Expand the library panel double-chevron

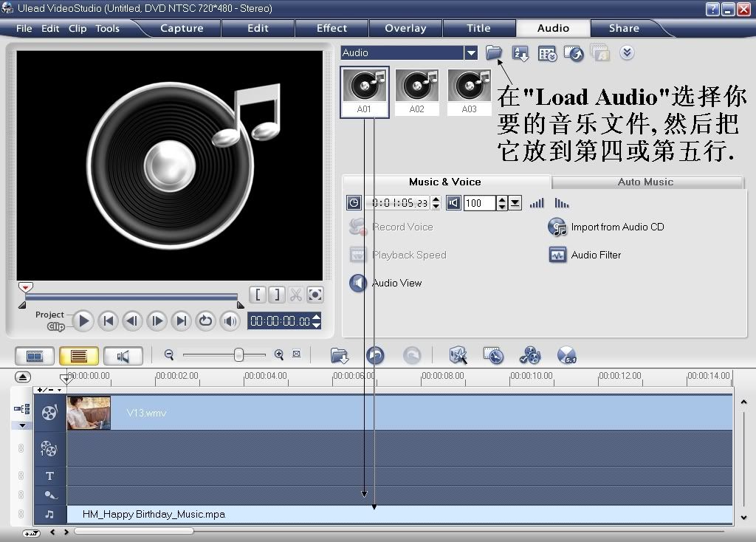coord(627,52)
